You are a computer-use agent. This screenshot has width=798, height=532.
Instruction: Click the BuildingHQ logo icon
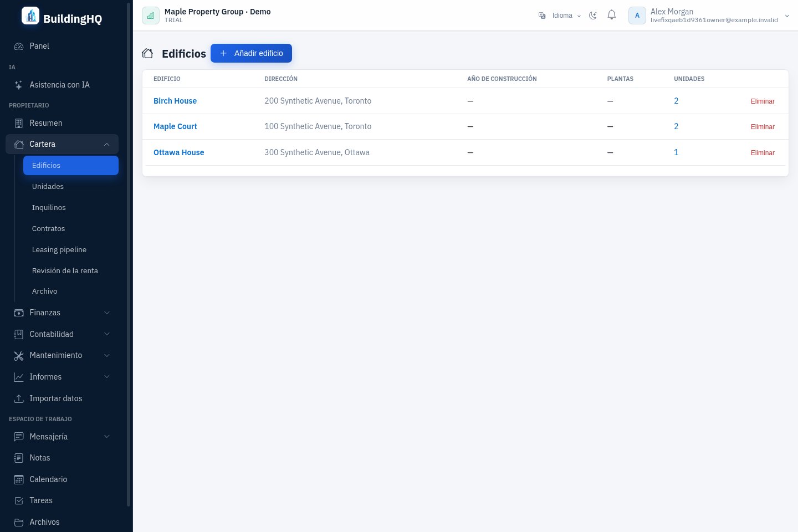tap(30, 16)
